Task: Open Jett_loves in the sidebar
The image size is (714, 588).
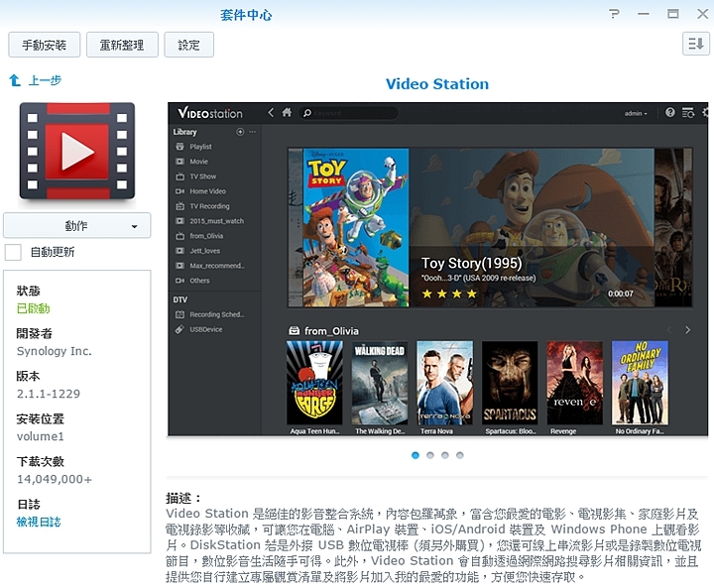Action: point(205,251)
